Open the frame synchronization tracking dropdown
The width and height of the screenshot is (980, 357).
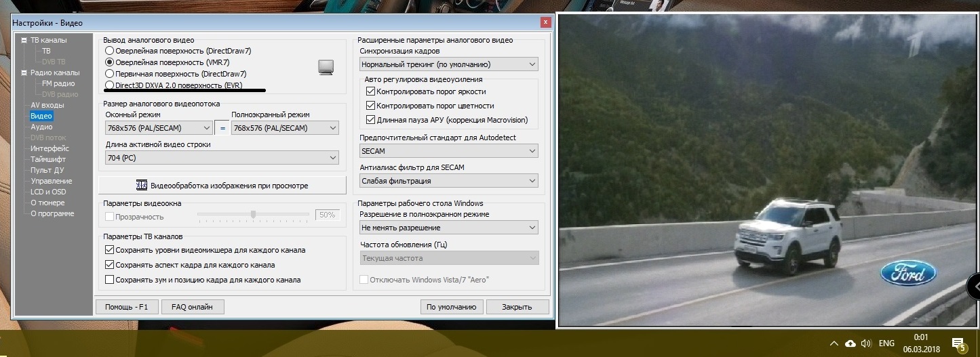tap(448, 64)
